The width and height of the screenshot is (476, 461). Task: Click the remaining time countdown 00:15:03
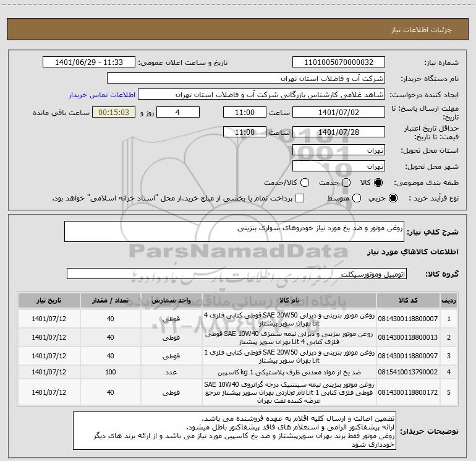(114, 113)
